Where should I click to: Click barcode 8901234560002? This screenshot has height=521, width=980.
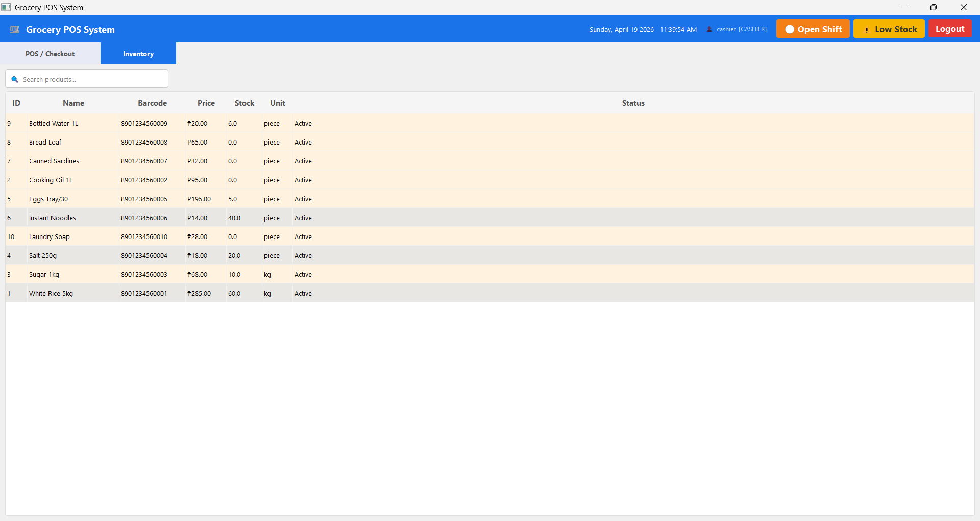[x=144, y=180]
